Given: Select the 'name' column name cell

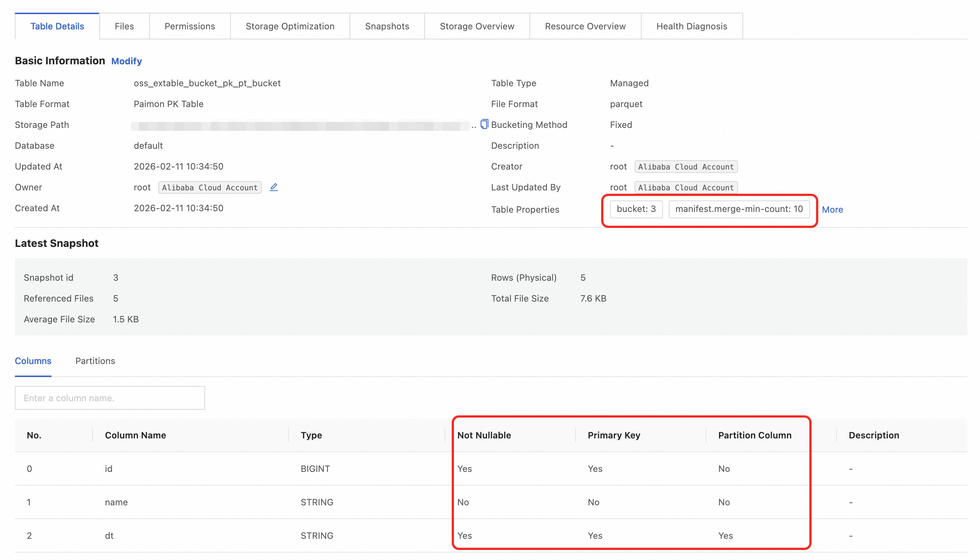Looking at the screenshot, I should click(116, 502).
